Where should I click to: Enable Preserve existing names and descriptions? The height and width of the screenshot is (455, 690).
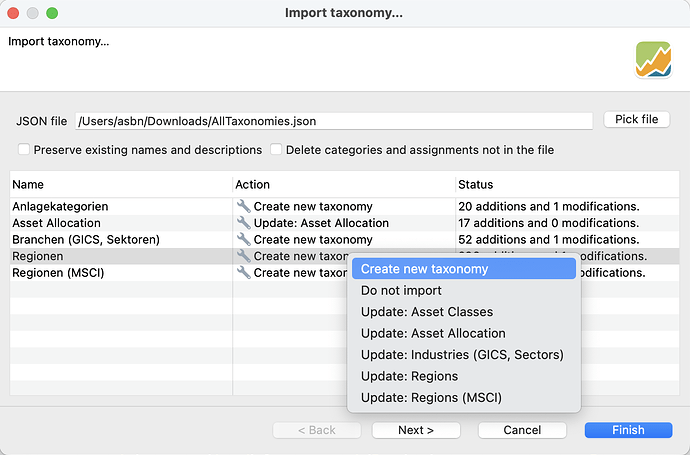pos(24,150)
